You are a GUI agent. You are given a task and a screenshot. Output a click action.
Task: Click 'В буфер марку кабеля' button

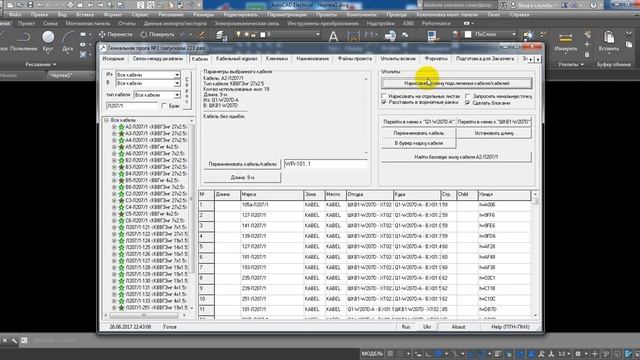(418, 143)
